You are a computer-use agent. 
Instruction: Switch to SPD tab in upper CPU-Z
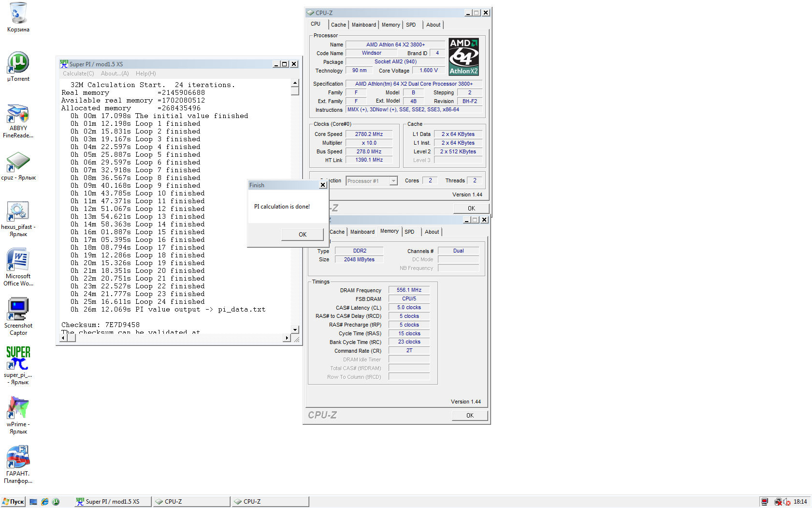pos(411,25)
